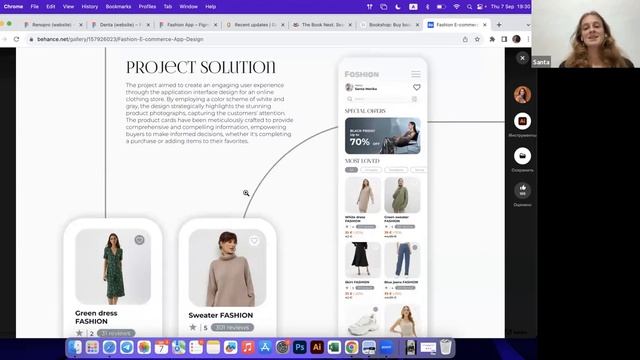Screen dimensions: 640x360
Task: Click the Sweater FASHION product image
Action: [x=227, y=268]
